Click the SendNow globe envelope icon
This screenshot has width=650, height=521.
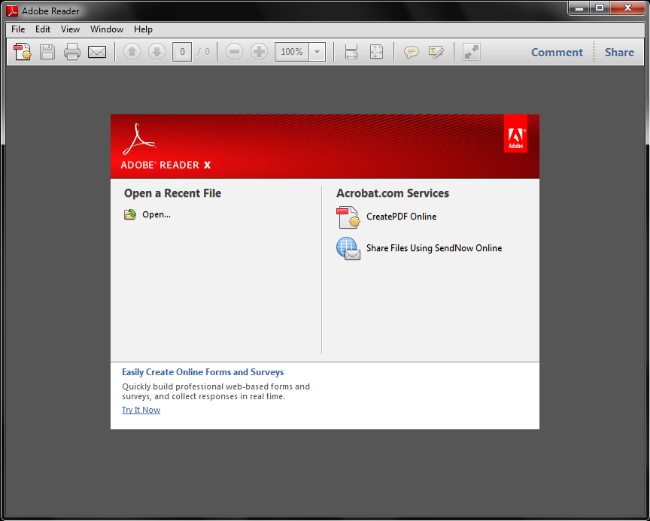[348, 248]
